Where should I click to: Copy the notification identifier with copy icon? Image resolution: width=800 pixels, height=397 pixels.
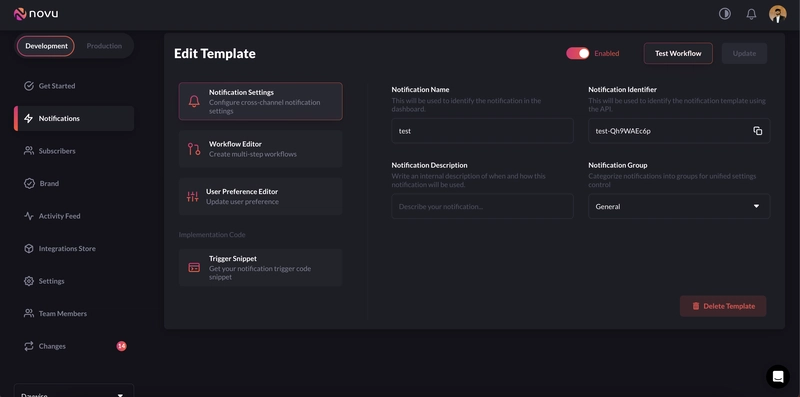pos(758,131)
